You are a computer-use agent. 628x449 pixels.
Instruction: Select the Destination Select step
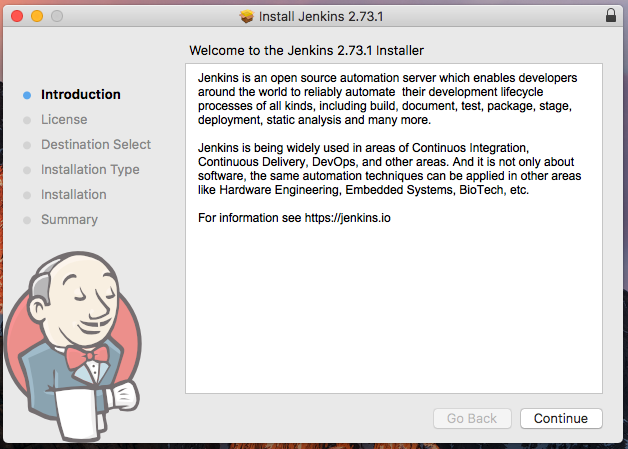click(x=96, y=144)
